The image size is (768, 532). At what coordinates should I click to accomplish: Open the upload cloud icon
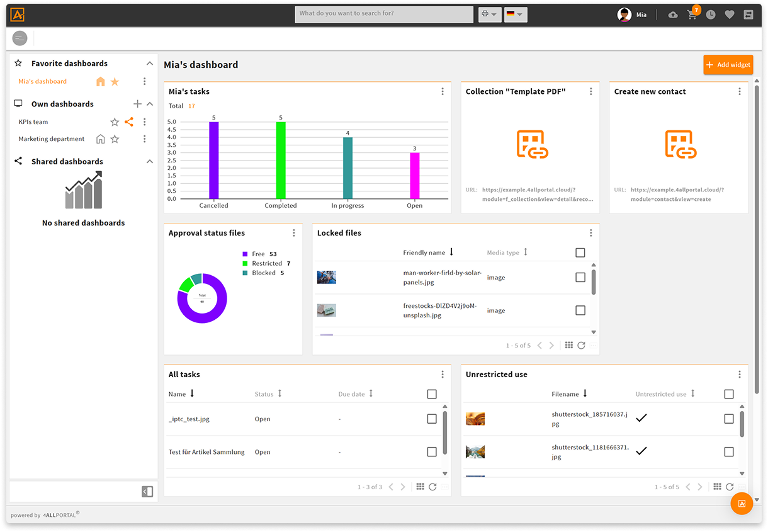tap(673, 14)
